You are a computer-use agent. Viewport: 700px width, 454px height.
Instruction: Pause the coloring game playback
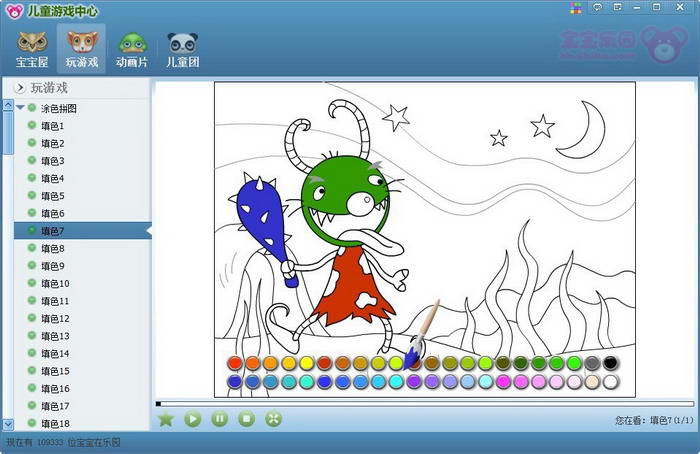tap(220, 419)
